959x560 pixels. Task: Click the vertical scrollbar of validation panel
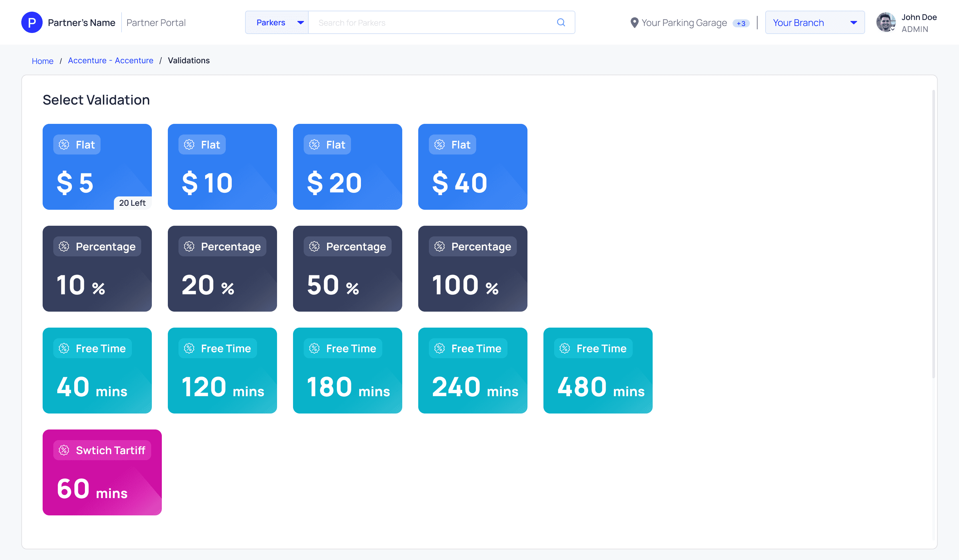point(933,234)
